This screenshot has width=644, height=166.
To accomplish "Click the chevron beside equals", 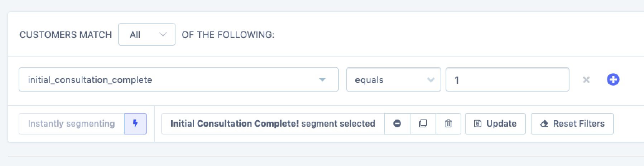I will (x=431, y=80).
